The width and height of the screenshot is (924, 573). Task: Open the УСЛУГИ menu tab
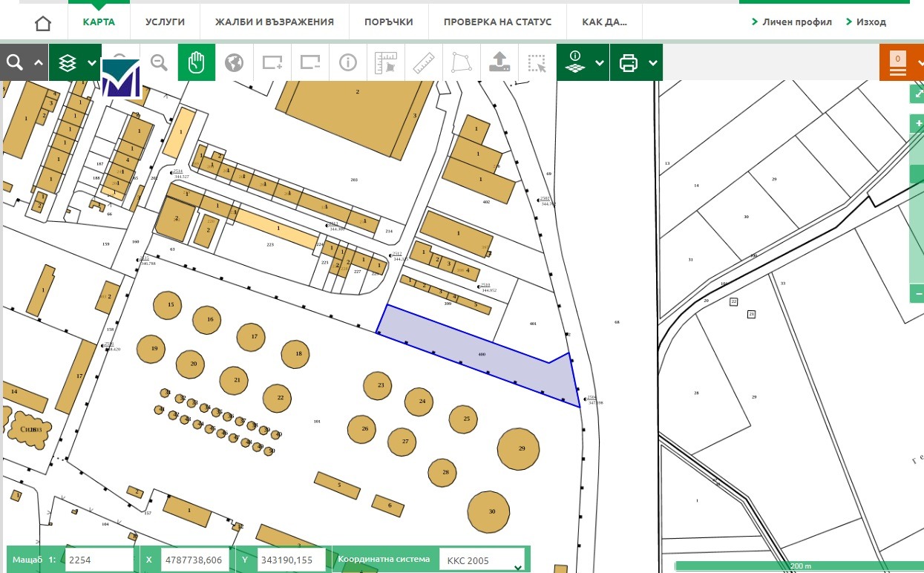coord(166,22)
